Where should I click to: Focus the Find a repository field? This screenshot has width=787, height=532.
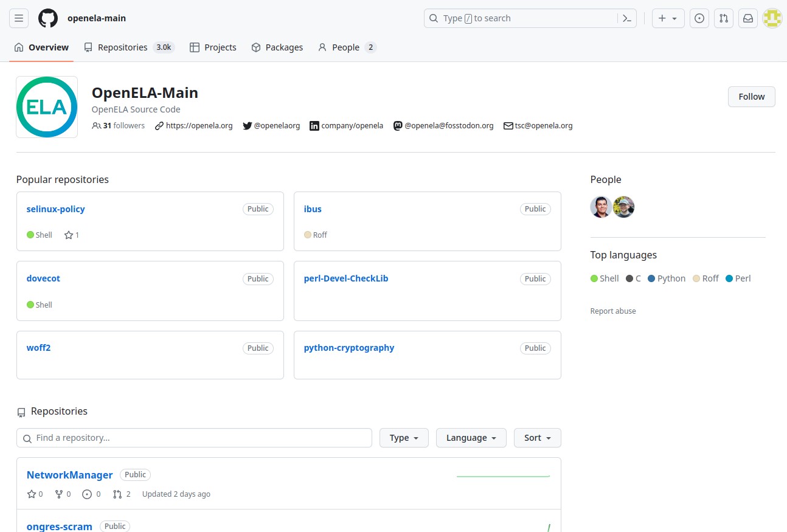194,438
